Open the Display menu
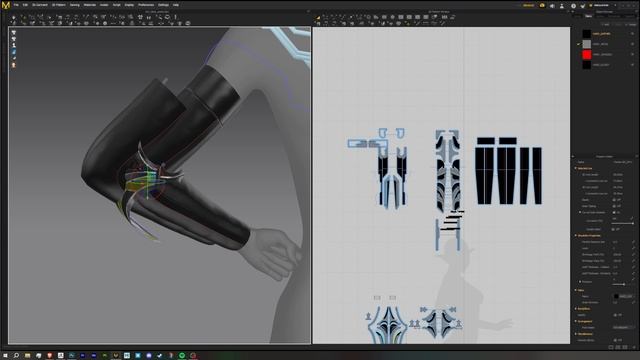 coord(129,5)
